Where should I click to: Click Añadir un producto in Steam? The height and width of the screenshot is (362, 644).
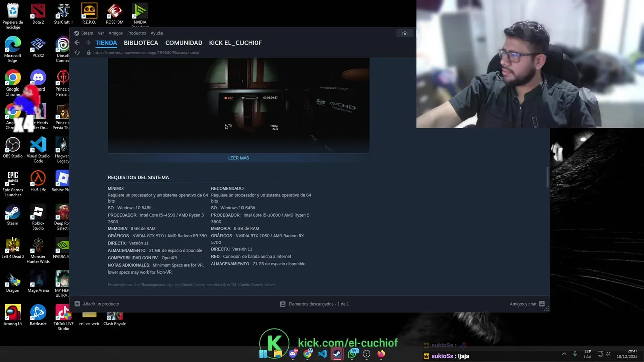[97, 304]
